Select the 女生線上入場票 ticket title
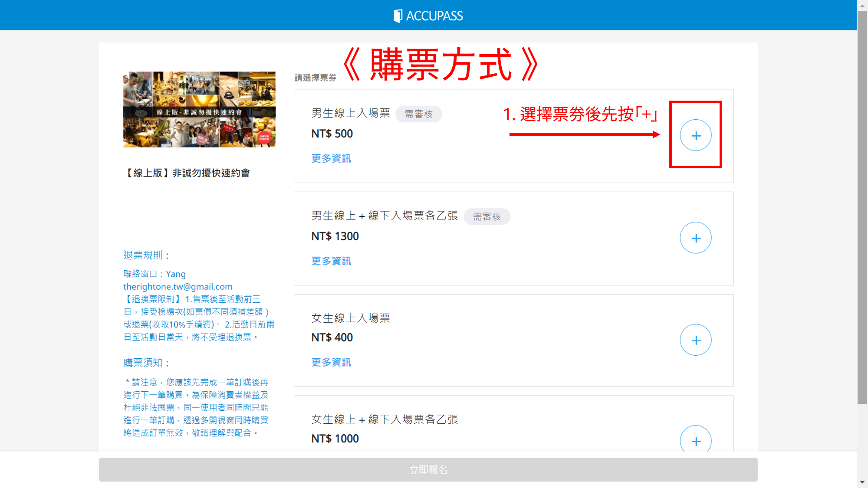This screenshot has height=488, width=868. point(351,318)
